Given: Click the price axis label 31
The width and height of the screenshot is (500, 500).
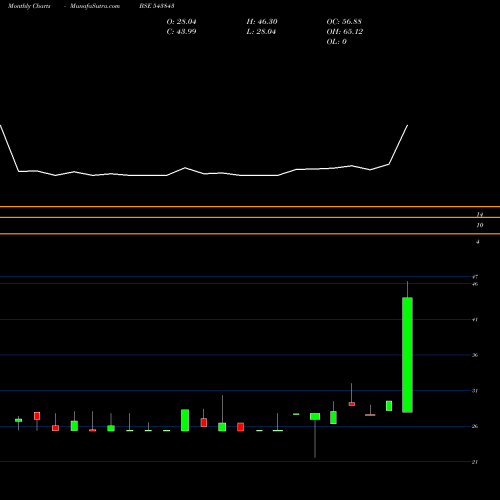Looking at the screenshot, I should [475, 391].
